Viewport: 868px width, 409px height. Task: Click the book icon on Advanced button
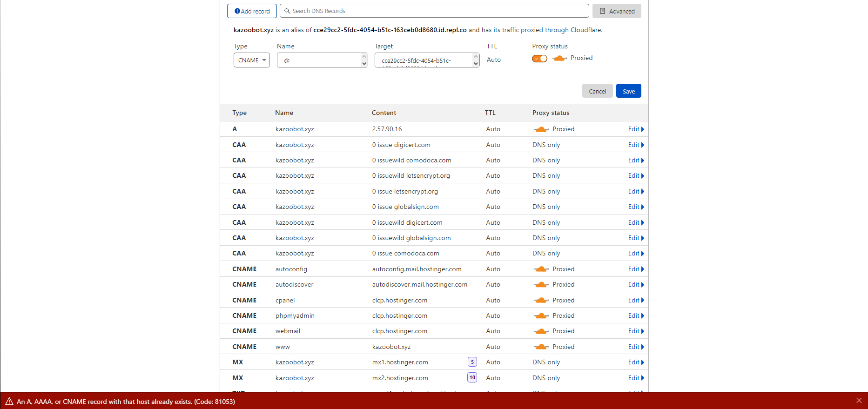pyautogui.click(x=602, y=11)
